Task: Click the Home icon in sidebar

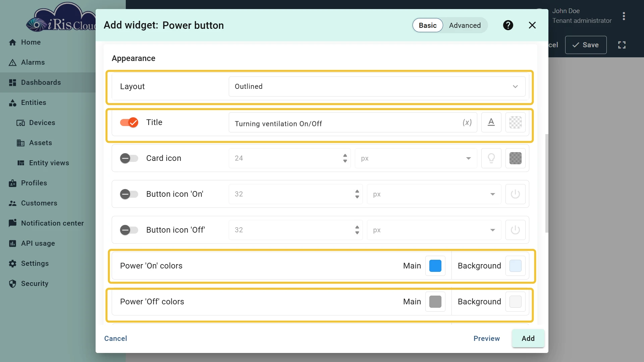Action: click(12, 42)
